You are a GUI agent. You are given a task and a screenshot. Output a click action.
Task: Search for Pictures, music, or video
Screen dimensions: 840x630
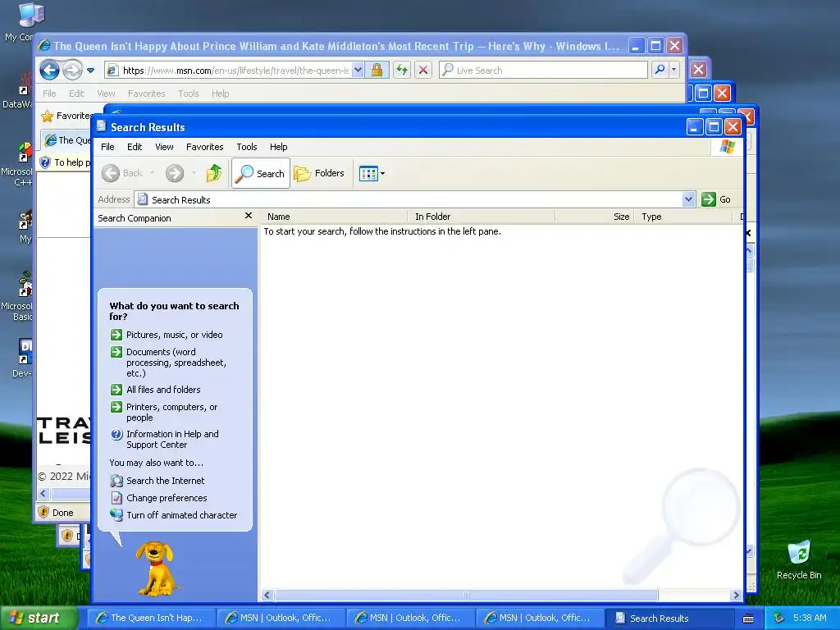[175, 335]
